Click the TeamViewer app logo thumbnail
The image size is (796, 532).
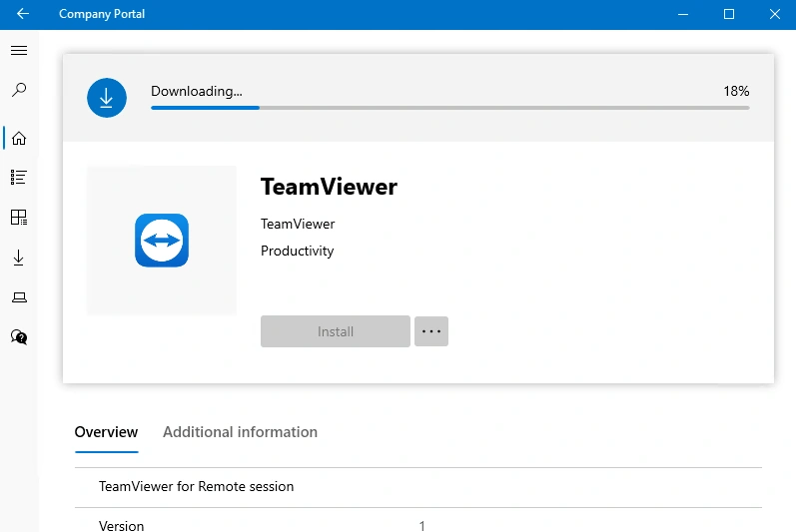pyautogui.click(x=162, y=240)
